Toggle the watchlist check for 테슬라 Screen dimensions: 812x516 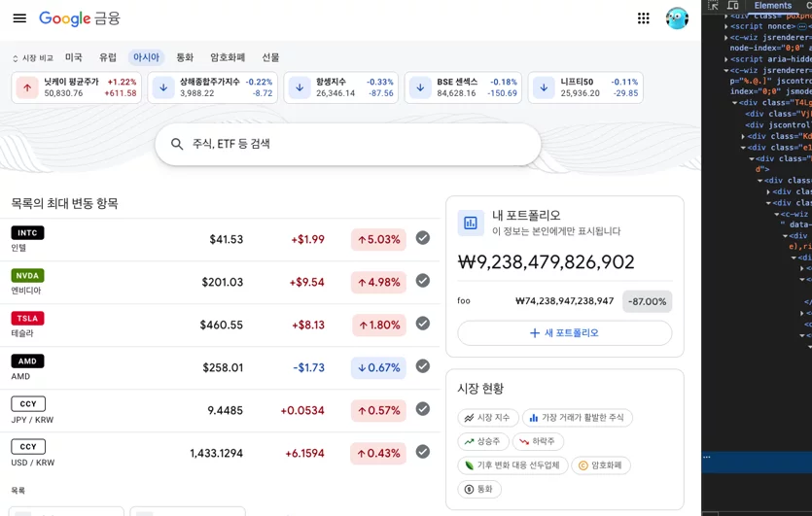coord(423,324)
